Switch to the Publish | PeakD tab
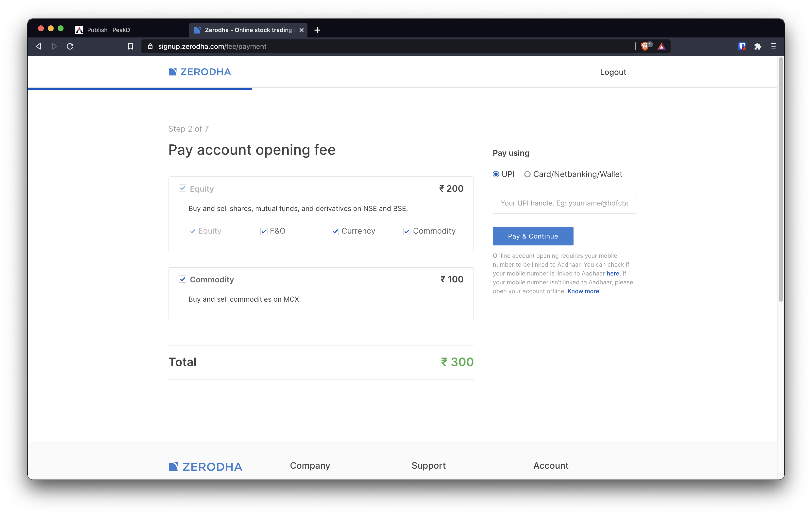 [108, 30]
